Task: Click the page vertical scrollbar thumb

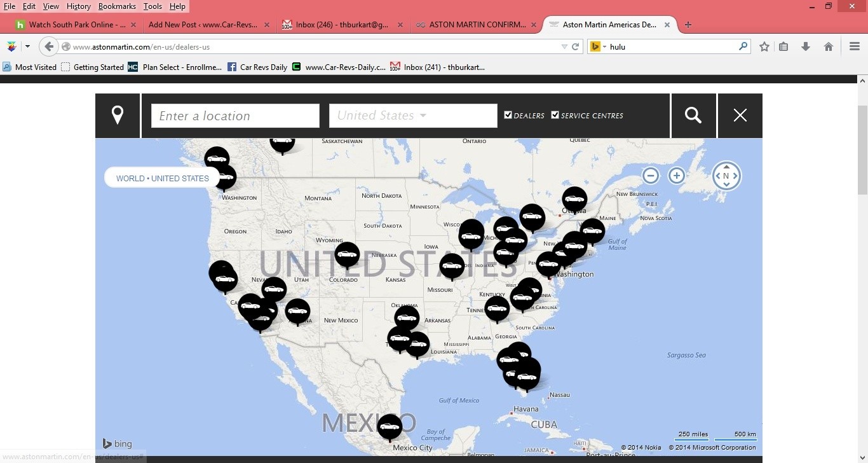Action: (x=862, y=149)
